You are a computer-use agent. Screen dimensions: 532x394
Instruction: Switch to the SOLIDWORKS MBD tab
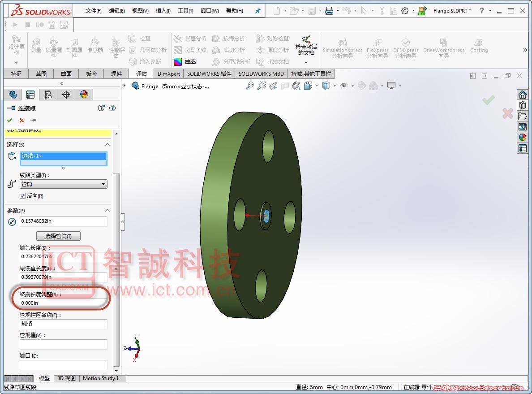pyautogui.click(x=261, y=74)
